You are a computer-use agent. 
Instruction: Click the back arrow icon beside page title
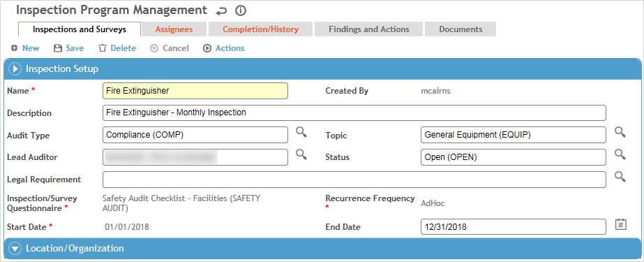(x=221, y=10)
